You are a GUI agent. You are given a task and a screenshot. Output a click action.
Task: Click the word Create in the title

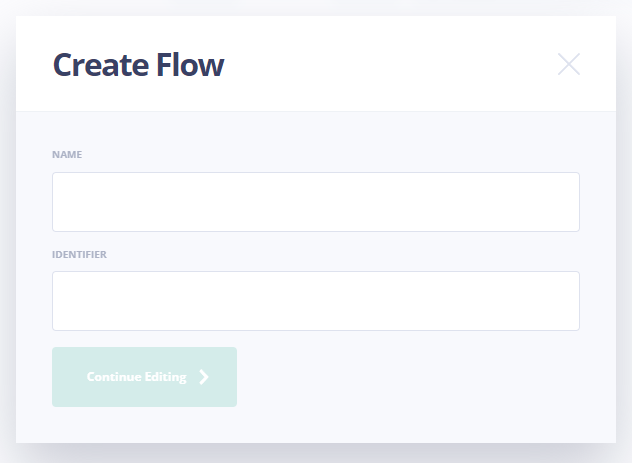[x=96, y=65]
